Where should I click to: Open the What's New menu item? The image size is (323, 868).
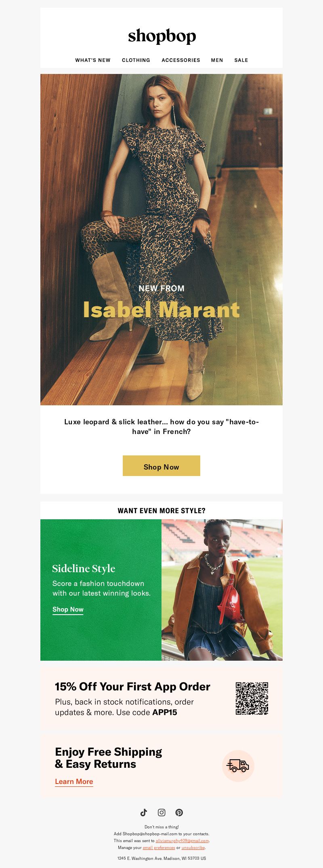[x=93, y=60]
